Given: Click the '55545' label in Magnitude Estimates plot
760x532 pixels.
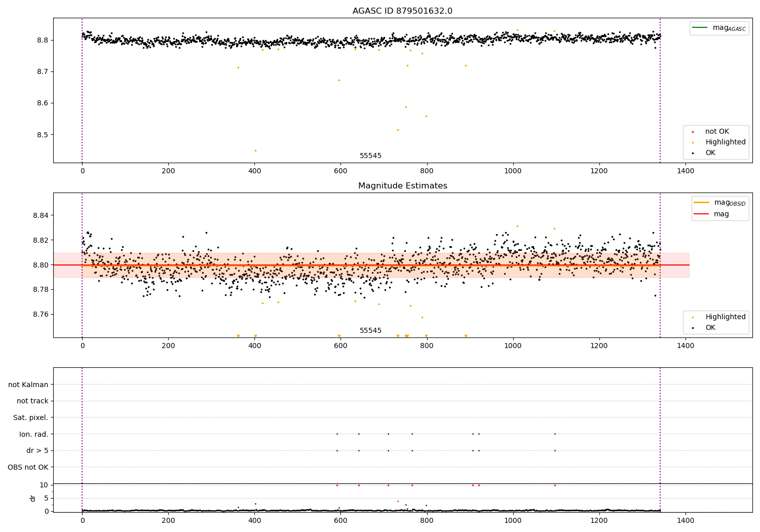Looking at the screenshot, I should coord(370,331).
